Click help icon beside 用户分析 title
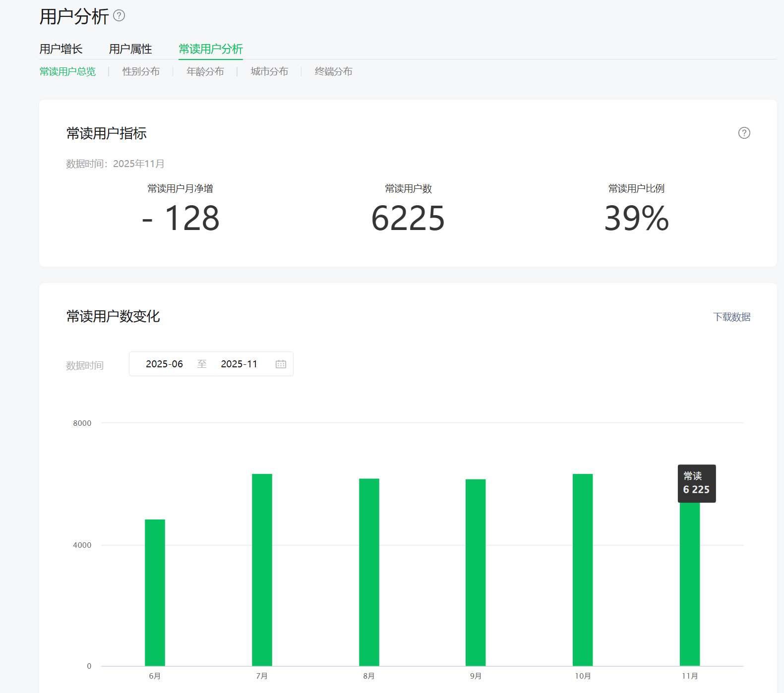The image size is (784, 693). click(119, 16)
